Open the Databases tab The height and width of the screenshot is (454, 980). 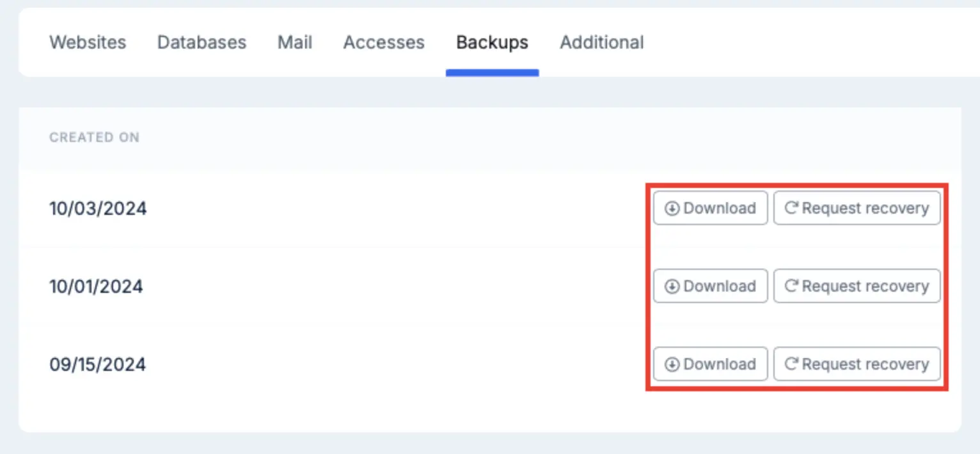point(202,42)
